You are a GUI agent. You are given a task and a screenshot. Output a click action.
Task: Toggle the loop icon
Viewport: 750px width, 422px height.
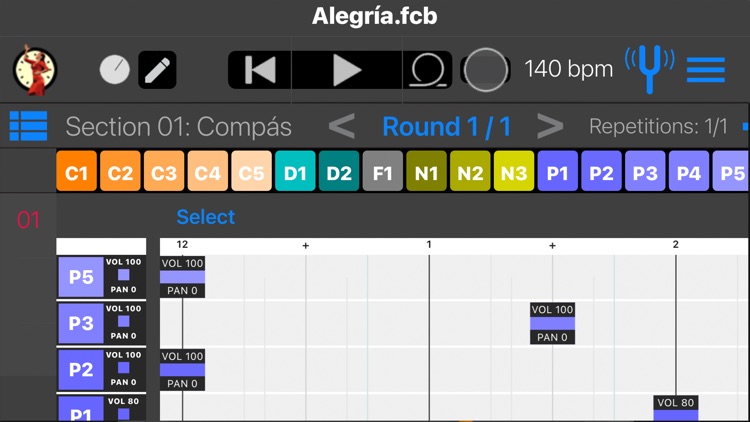tap(428, 70)
